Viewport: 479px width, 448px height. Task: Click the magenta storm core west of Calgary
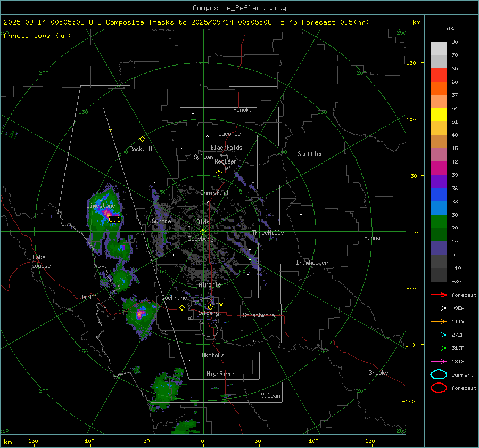tap(141, 314)
